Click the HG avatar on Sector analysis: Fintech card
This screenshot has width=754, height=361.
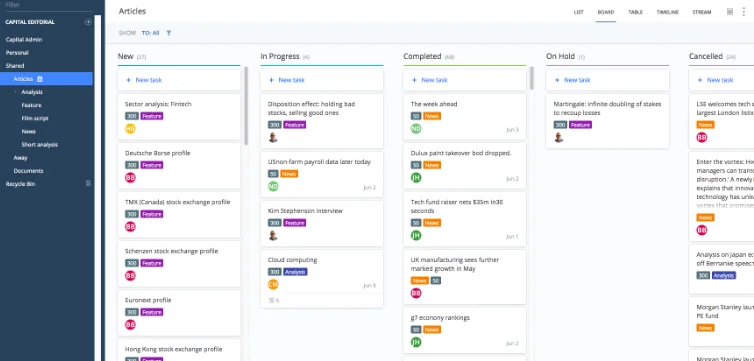coord(130,128)
